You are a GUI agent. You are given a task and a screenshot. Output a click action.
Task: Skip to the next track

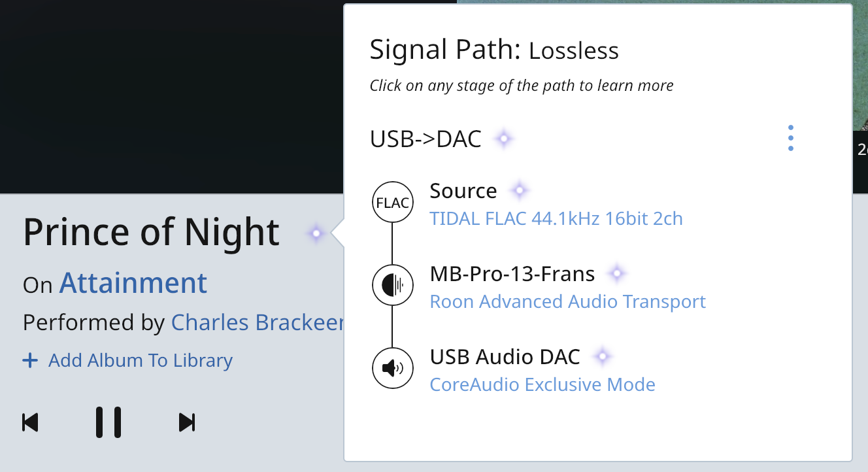click(187, 422)
